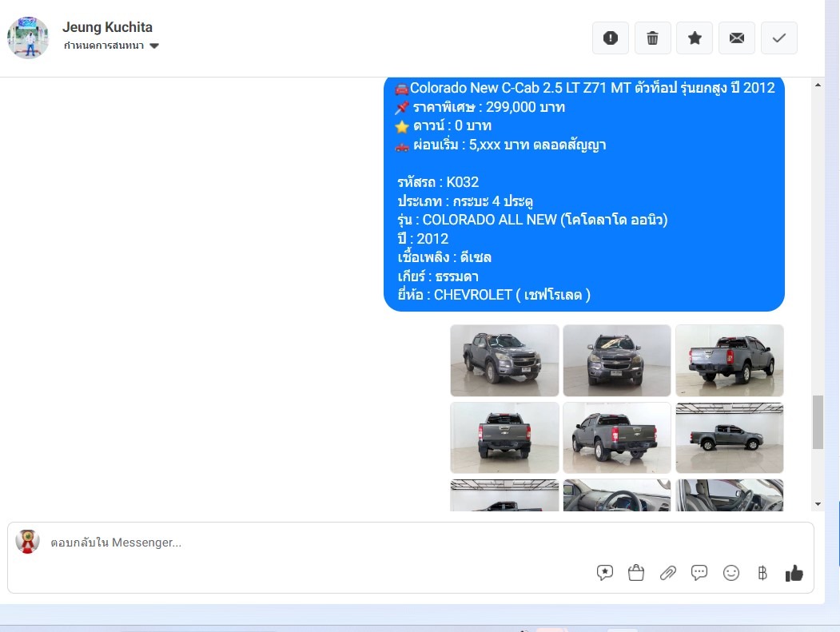The width and height of the screenshot is (840, 632).
Task: Open front view truck photo
Action: point(616,360)
